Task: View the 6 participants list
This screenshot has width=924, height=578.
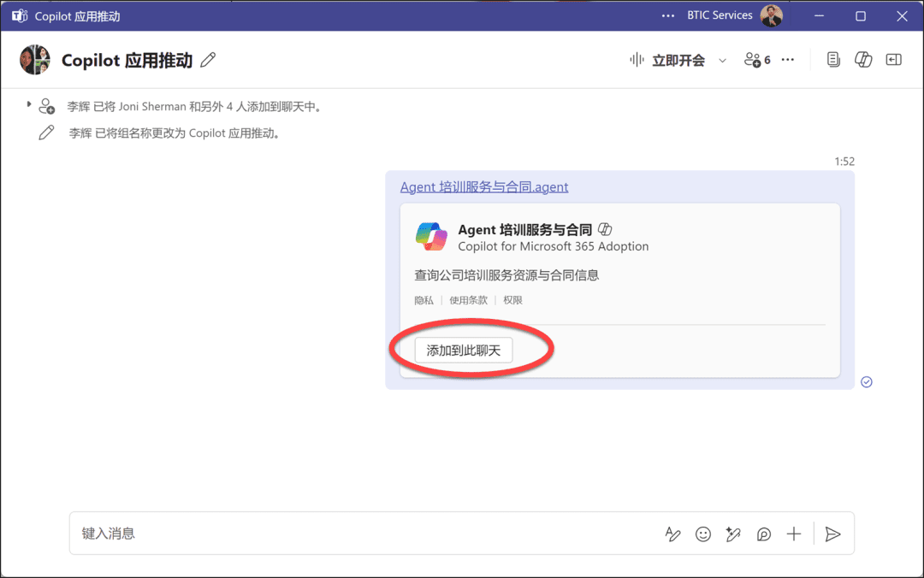Action: point(757,60)
